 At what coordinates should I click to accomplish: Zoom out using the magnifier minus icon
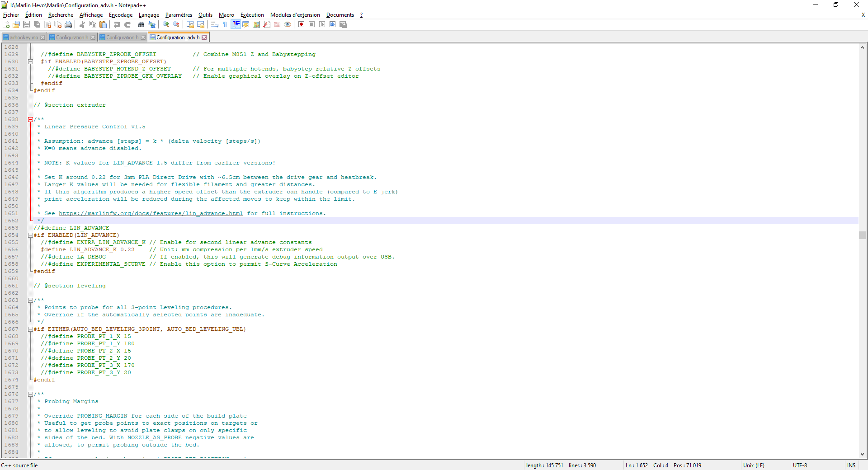coord(176,24)
